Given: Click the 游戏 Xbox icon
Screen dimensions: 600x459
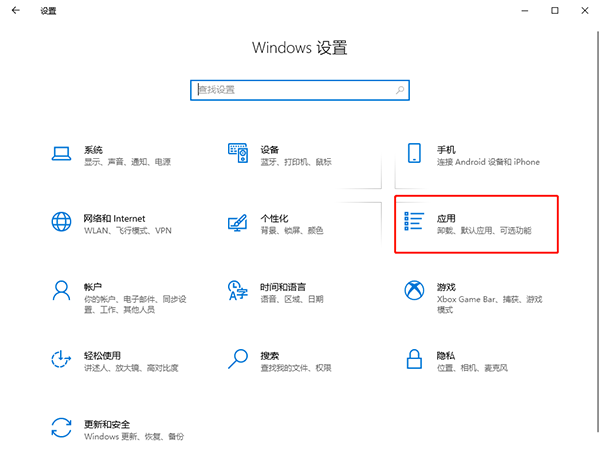Looking at the screenshot, I should pyautogui.click(x=414, y=290).
